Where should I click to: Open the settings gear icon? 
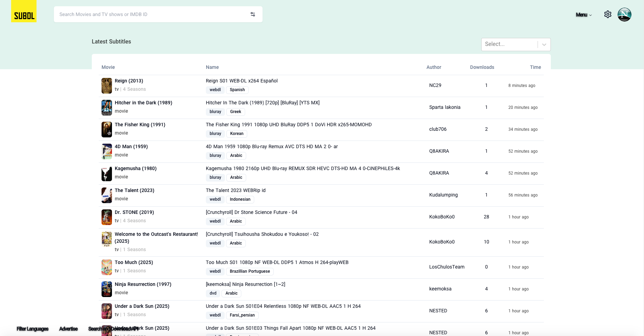point(607,14)
